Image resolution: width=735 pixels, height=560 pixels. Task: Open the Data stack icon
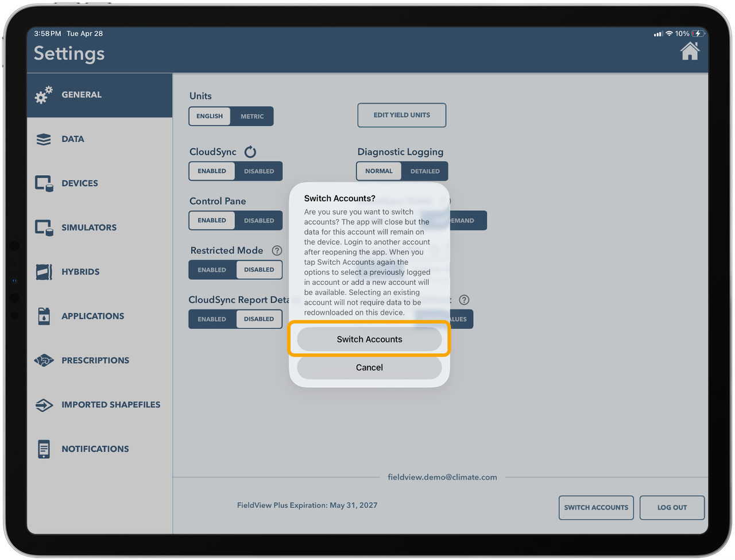coord(44,139)
